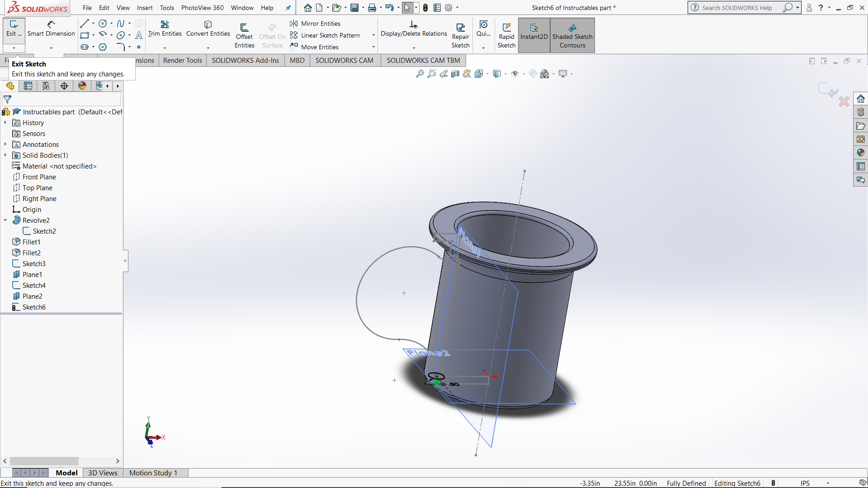This screenshot has height=488, width=868.
Task: Open the Section View tool
Action: tap(456, 73)
